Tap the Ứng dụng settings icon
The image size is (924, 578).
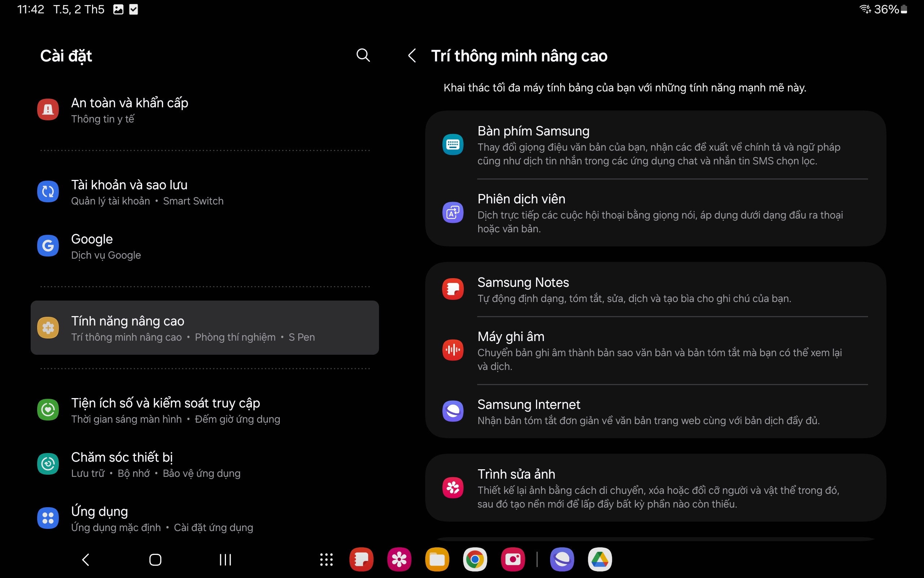coord(48,518)
